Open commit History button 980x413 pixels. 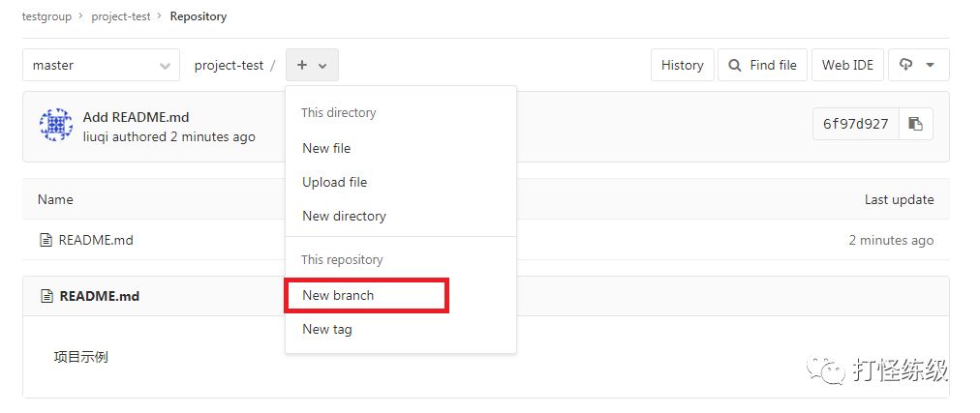683,65
